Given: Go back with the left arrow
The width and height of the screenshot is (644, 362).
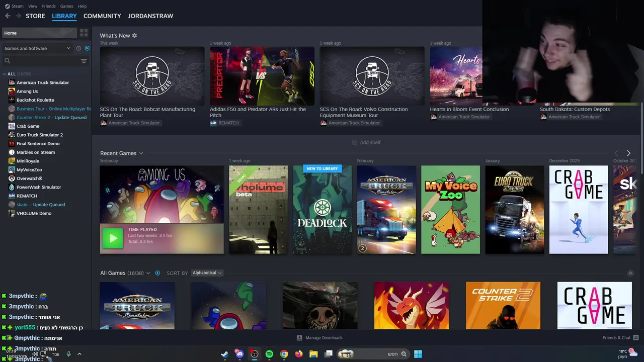Looking at the screenshot, I should (8, 16).
